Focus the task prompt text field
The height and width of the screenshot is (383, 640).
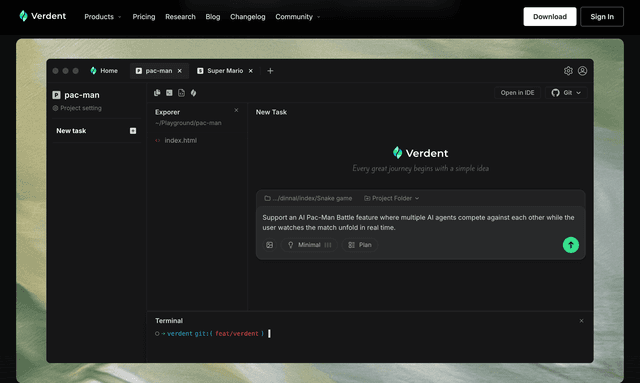pos(418,223)
